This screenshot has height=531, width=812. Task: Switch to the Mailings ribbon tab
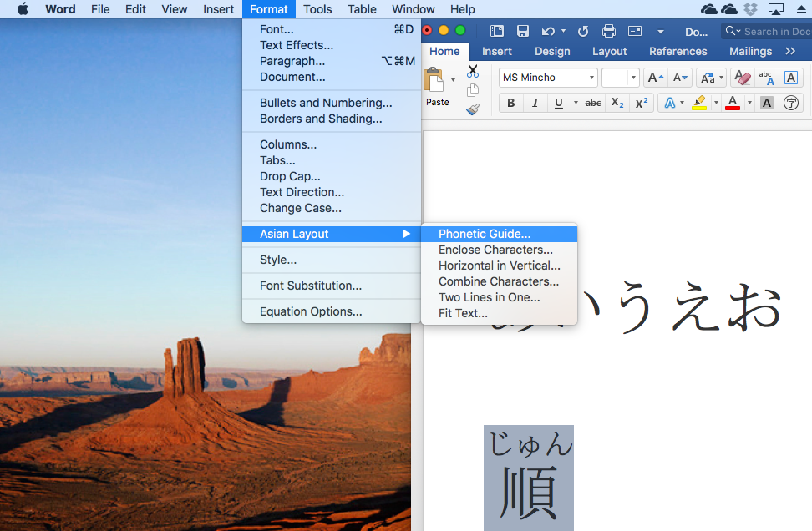tap(750, 51)
